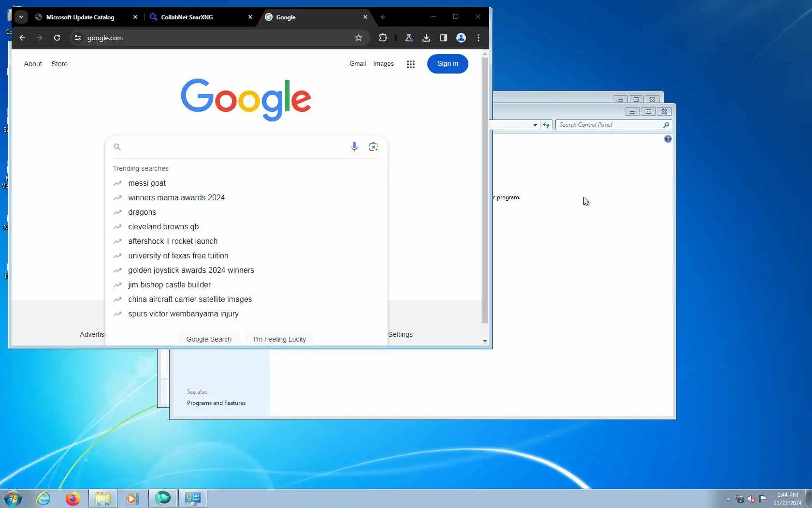Image resolution: width=812 pixels, height=508 pixels.
Task: Expand the Control Panel address history dropdown
Action: (535, 125)
